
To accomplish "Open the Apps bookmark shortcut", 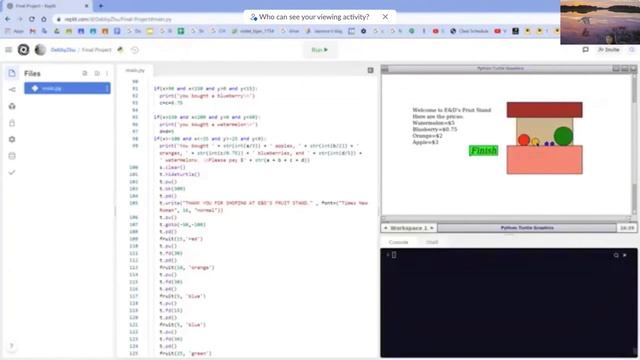I will (15, 31).
